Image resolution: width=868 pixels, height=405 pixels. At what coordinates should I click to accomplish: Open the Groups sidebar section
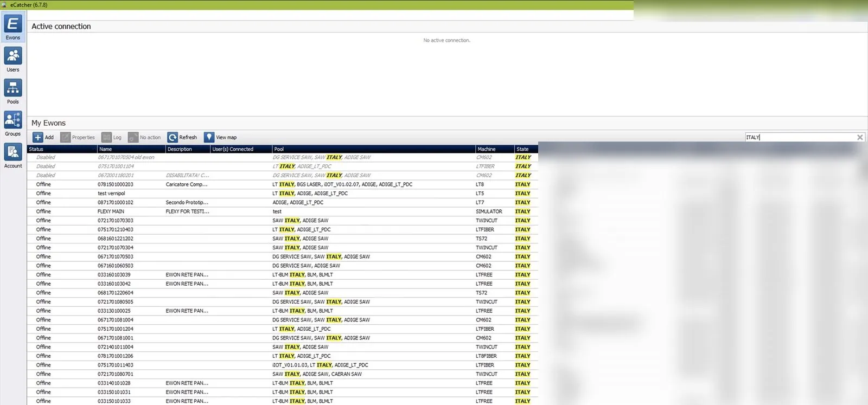click(13, 123)
